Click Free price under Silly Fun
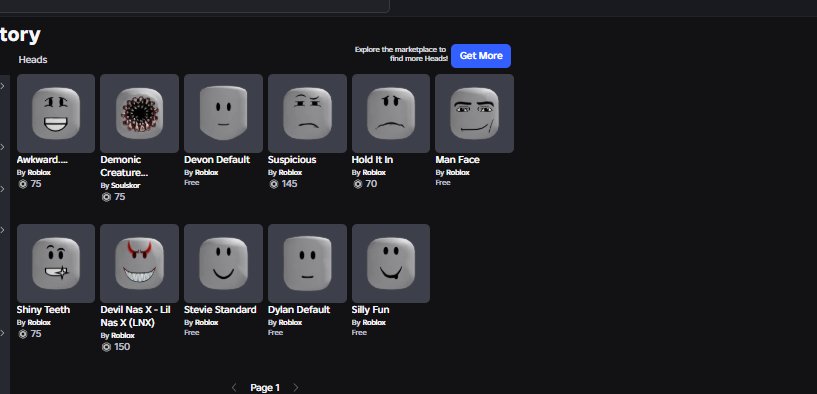Image resolution: width=817 pixels, height=394 pixels. coord(359,333)
